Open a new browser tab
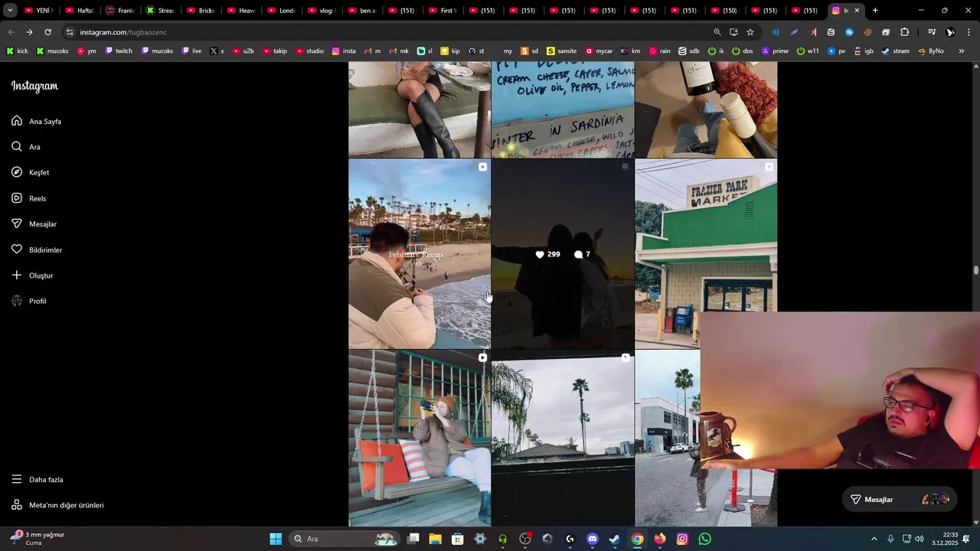 [x=875, y=11]
